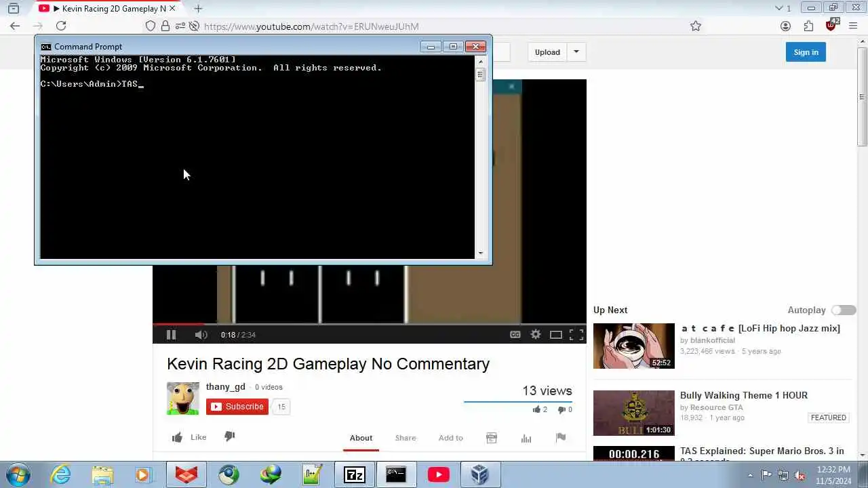Enter fullscreen on the video player
The image size is (868, 488).
pyautogui.click(x=576, y=334)
